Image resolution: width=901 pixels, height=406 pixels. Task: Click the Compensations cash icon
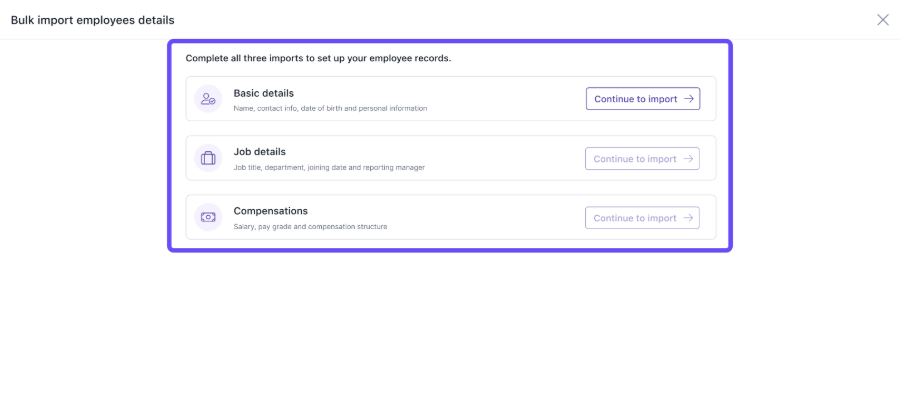tap(208, 217)
